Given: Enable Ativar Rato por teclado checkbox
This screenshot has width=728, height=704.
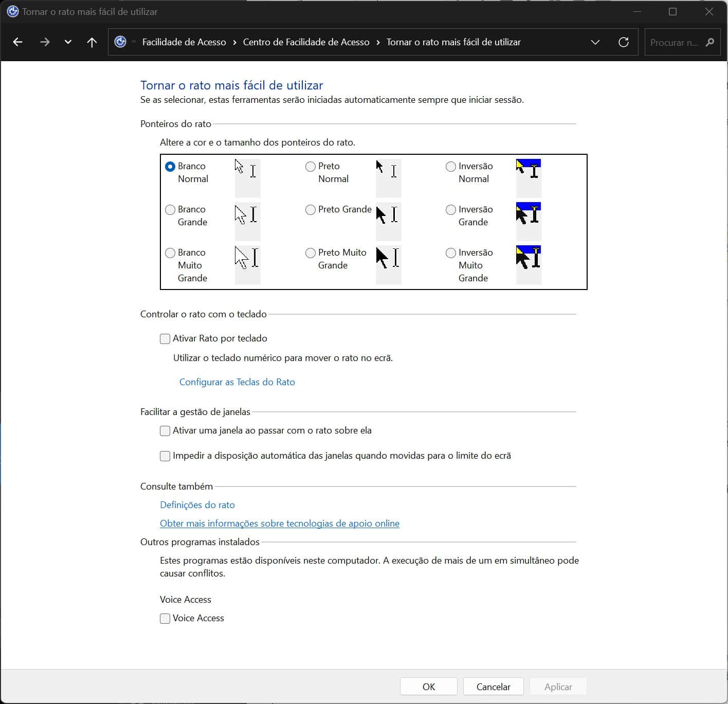Looking at the screenshot, I should [165, 339].
